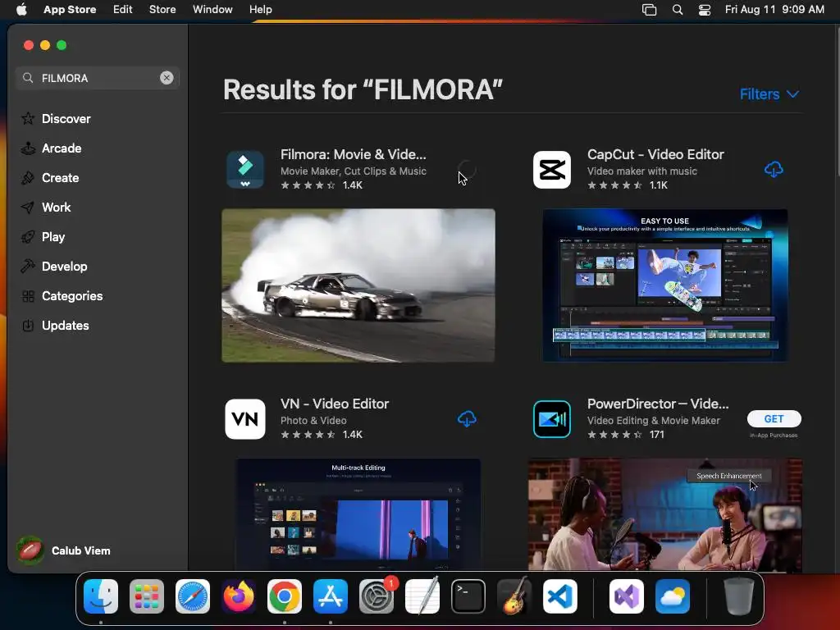Open Spotlight search in menu bar

pos(677,9)
